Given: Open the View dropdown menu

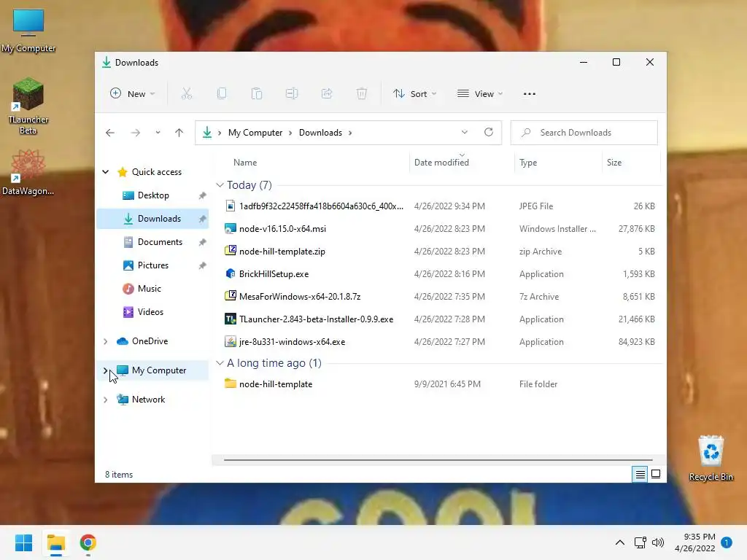Looking at the screenshot, I should [x=480, y=94].
